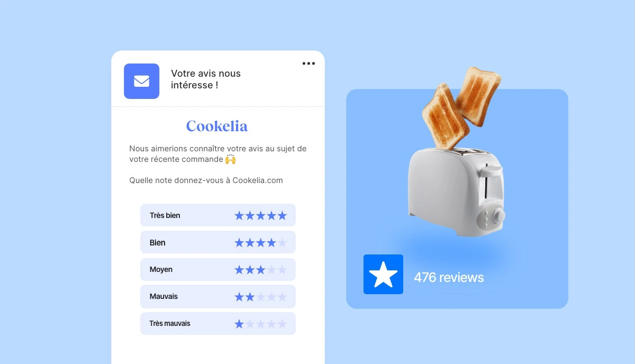Select the fifth star in Très bien row
Viewport: 635px width, 364px height.
click(x=282, y=215)
